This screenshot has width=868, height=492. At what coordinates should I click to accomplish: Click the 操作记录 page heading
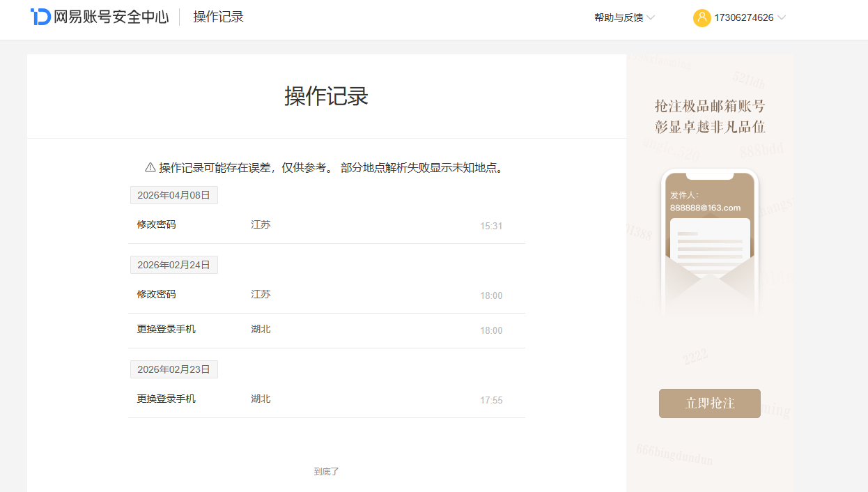pos(326,96)
